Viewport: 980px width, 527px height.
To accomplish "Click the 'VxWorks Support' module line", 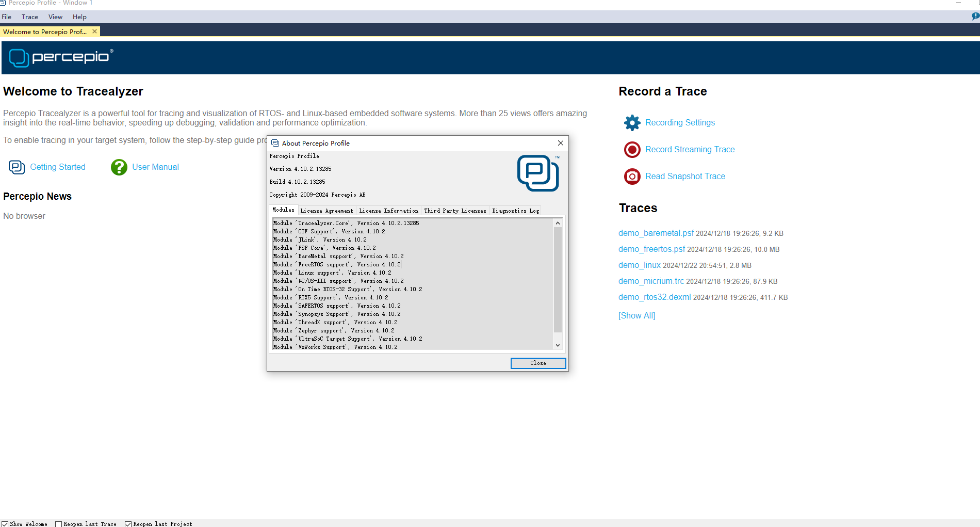I will pyautogui.click(x=335, y=347).
